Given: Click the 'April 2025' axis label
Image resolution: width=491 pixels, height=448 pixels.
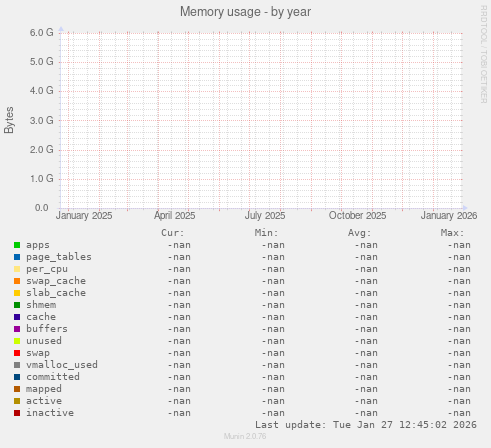Looking at the screenshot, I should 175,216.
